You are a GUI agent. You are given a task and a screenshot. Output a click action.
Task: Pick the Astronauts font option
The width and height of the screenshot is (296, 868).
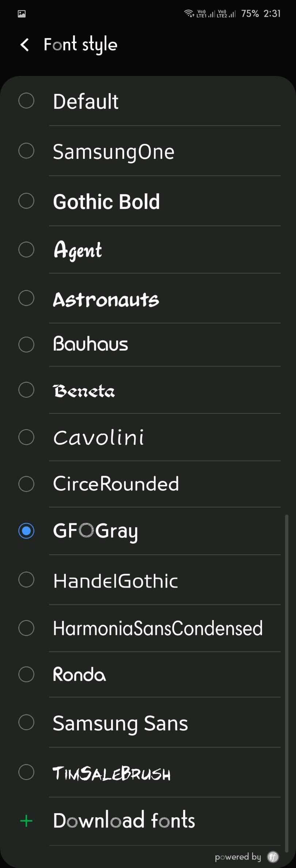(106, 299)
